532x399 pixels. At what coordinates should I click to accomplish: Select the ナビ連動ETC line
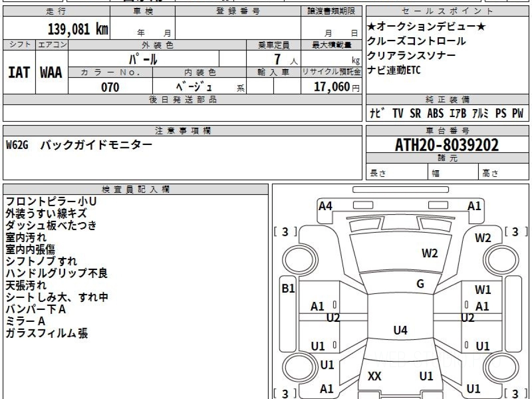point(394,70)
